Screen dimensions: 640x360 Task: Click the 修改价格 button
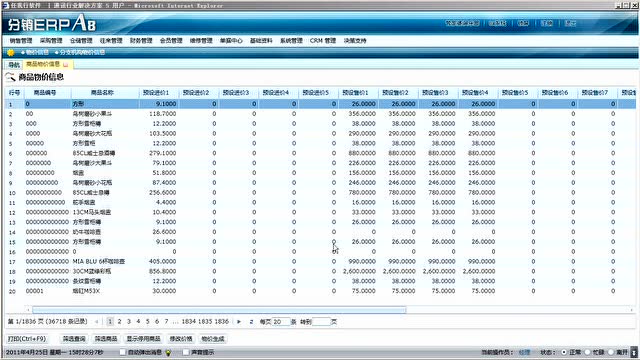point(181,339)
